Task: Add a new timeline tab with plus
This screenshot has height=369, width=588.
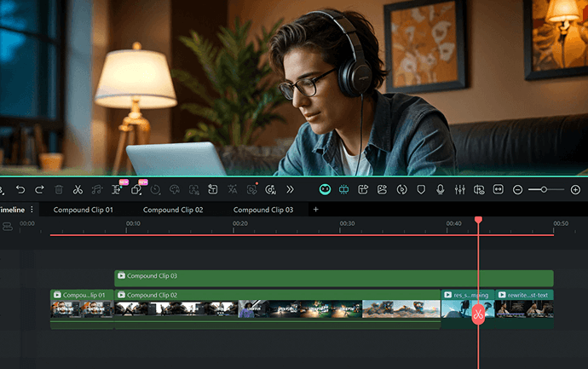Action: 316,210
